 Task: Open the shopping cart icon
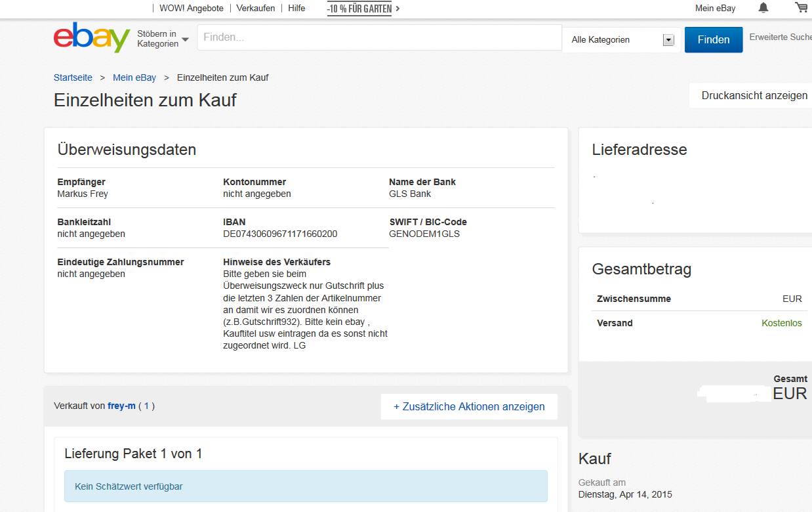tap(801, 8)
